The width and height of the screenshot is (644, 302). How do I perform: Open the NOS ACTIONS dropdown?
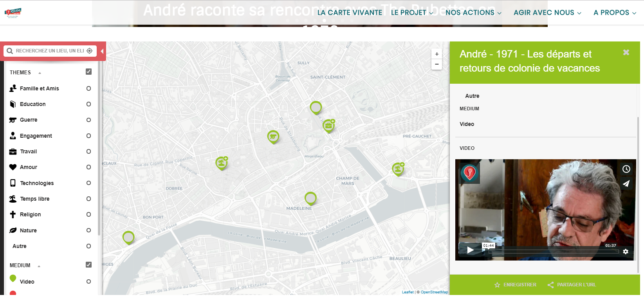[x=473, y=13]
